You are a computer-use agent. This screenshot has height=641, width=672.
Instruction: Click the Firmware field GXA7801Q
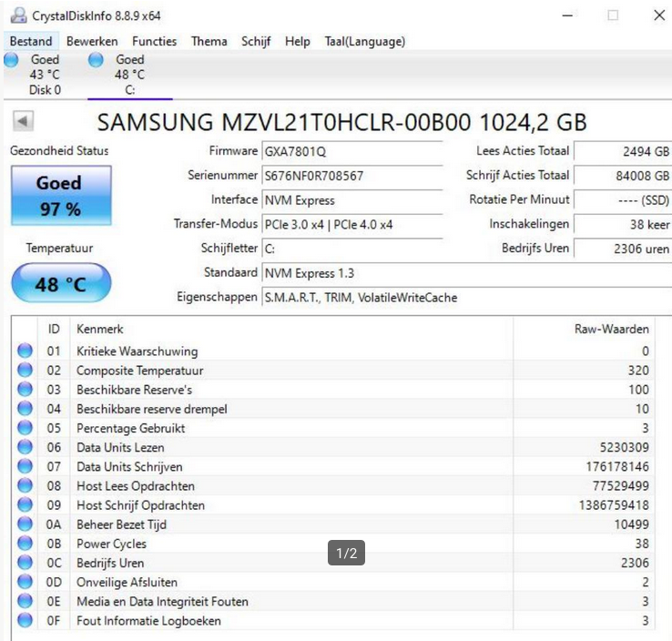(352, 151)
